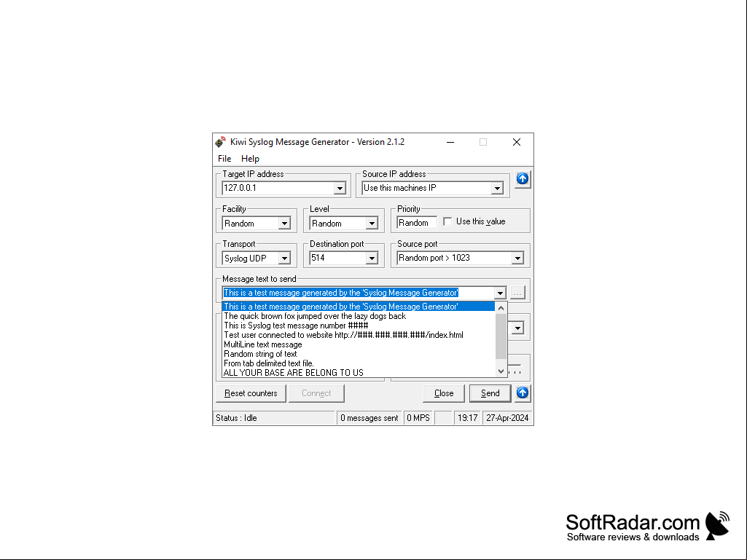Viewport: 747px width, 560px height.
Task: Click the blue up-arrow icon beside Source IP address
Action: pyautogui.click(x=522, y=179)
